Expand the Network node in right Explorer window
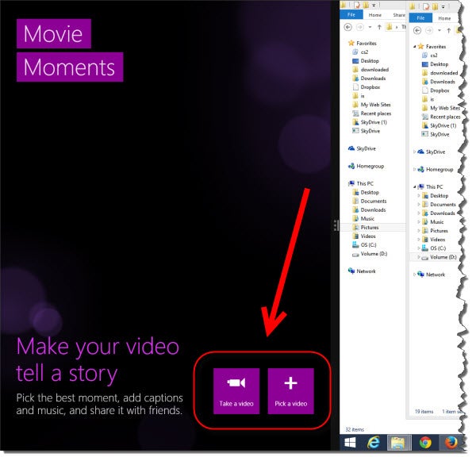The width and height of the screenshot is (476, 457). coord(415,275)
